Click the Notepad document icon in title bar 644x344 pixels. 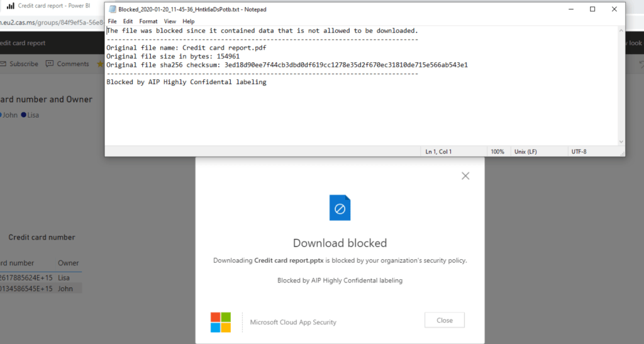click(112, 9)
